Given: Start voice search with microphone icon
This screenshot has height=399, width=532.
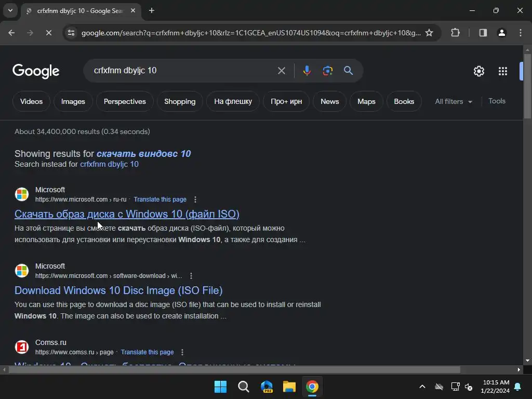Looking at the screenshot, I should 307,71.
